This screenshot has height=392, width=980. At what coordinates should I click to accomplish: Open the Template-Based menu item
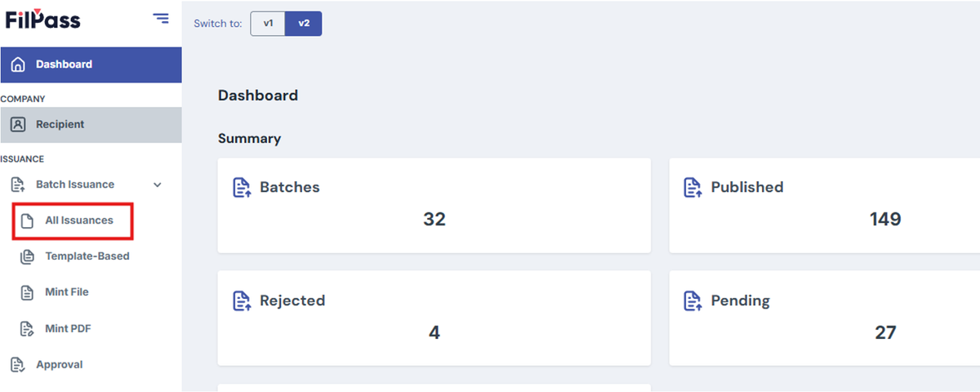pos(87,256)
